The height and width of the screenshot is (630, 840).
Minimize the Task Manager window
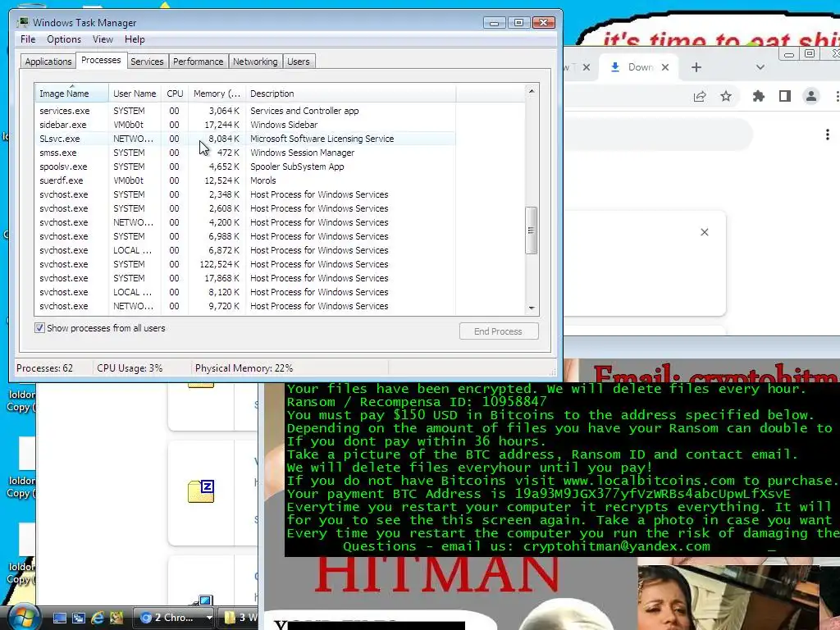coord(494,22)
